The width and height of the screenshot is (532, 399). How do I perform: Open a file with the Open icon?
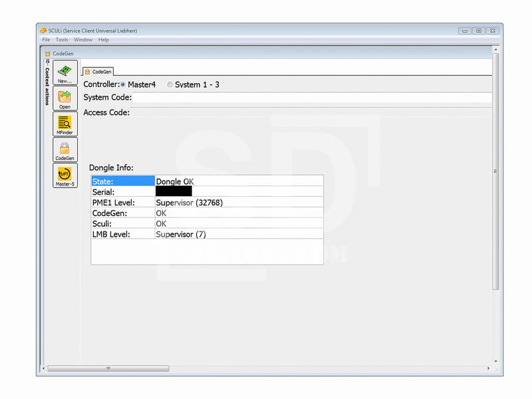(x=65, y=98)
